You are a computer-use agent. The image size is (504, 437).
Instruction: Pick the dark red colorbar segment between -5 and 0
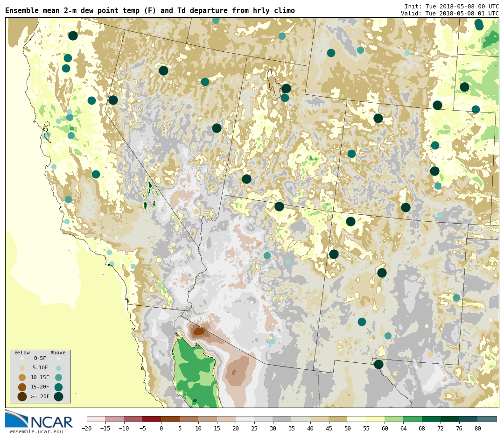(152, 419)
